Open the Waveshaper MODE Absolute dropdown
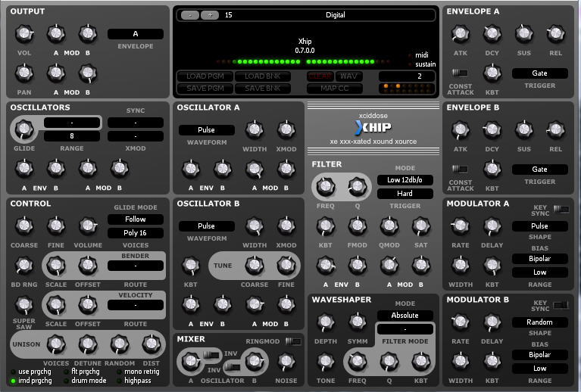Viewport: 581px width, 392px height. (x=405, y=316)
